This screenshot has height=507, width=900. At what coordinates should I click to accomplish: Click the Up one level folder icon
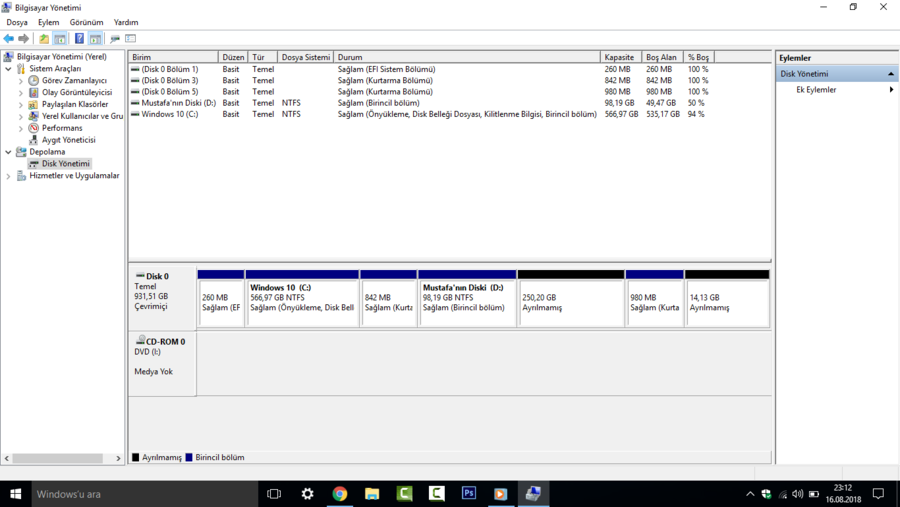coord(44,38)
